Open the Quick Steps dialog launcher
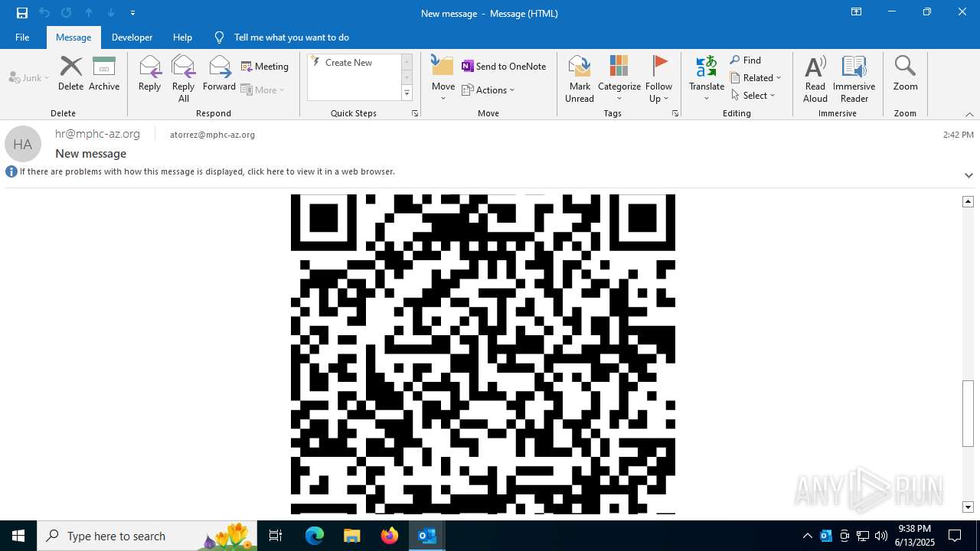The image size is (980, 551). [x=415, y=113]
